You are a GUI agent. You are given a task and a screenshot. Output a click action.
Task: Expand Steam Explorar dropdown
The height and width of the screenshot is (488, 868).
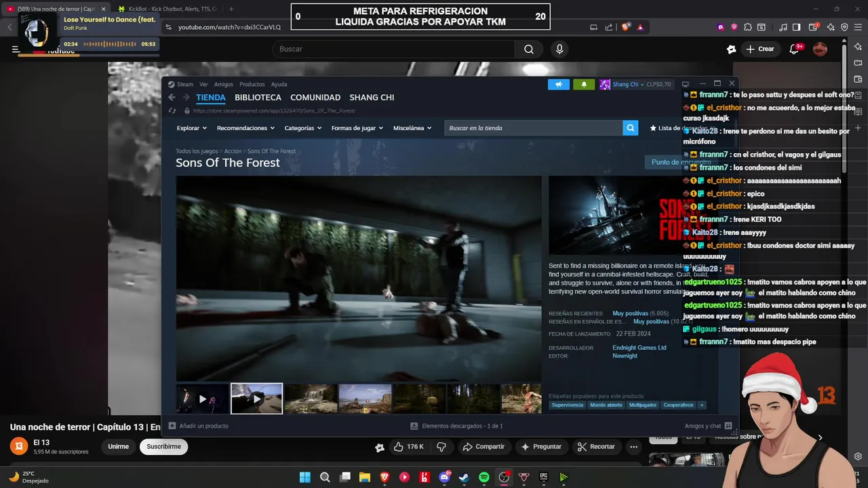[x=192, y=128]
